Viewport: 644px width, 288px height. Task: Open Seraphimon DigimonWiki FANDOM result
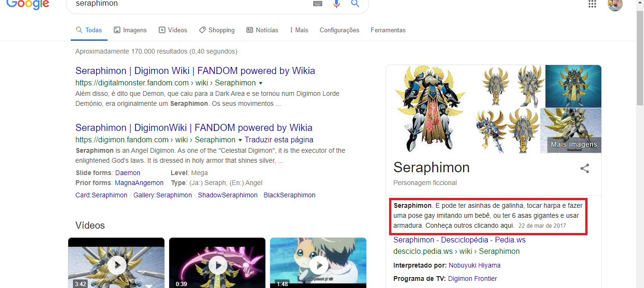click(x=194, y=128)
